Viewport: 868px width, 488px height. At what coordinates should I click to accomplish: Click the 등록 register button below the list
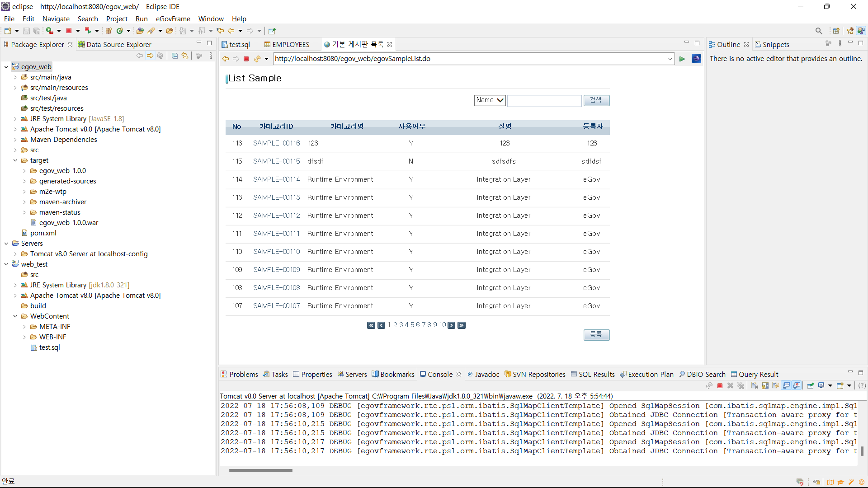(596, 335)
